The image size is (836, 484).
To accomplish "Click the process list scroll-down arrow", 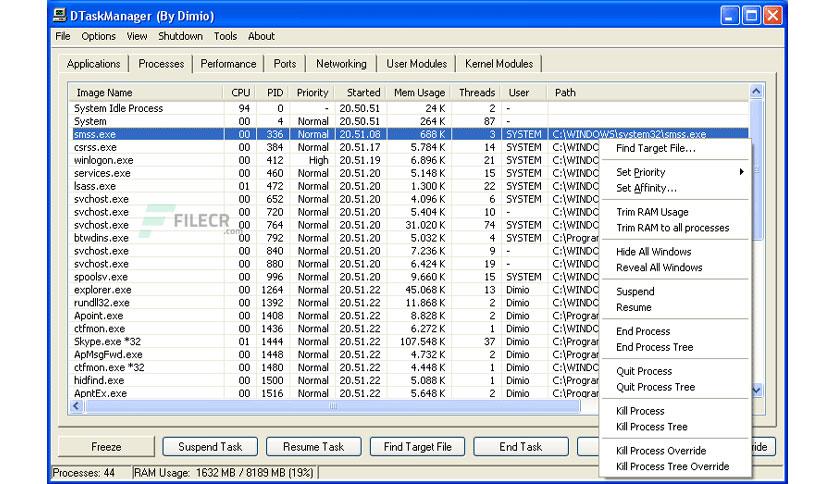I will click(757, 390).
